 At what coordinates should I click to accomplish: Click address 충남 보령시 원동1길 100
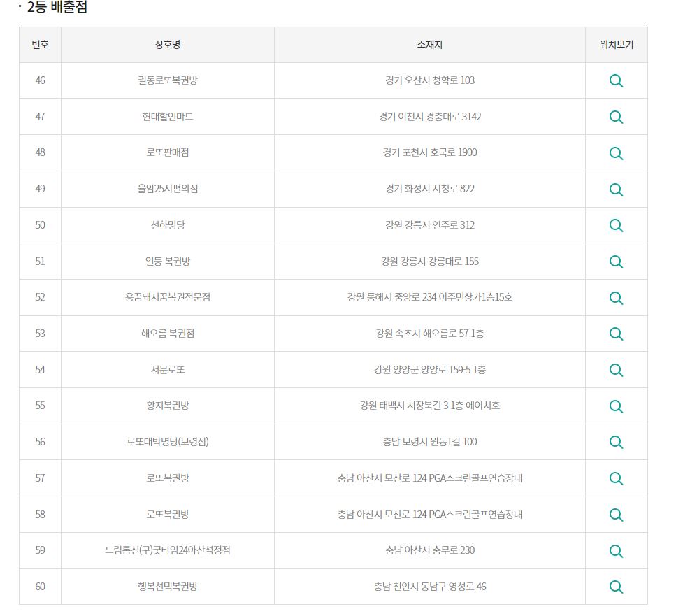(x=430, y=442)
